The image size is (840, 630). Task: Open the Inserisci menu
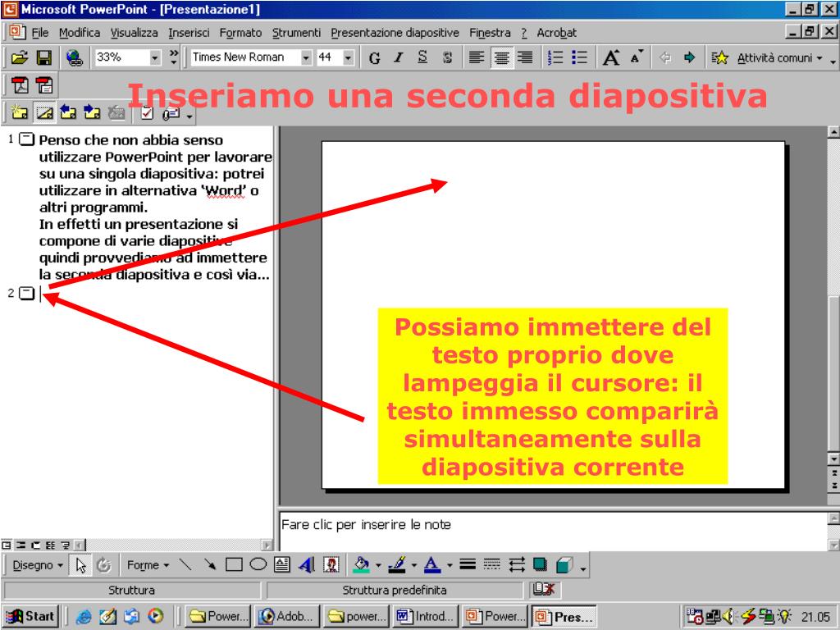(x=189, y=33)
